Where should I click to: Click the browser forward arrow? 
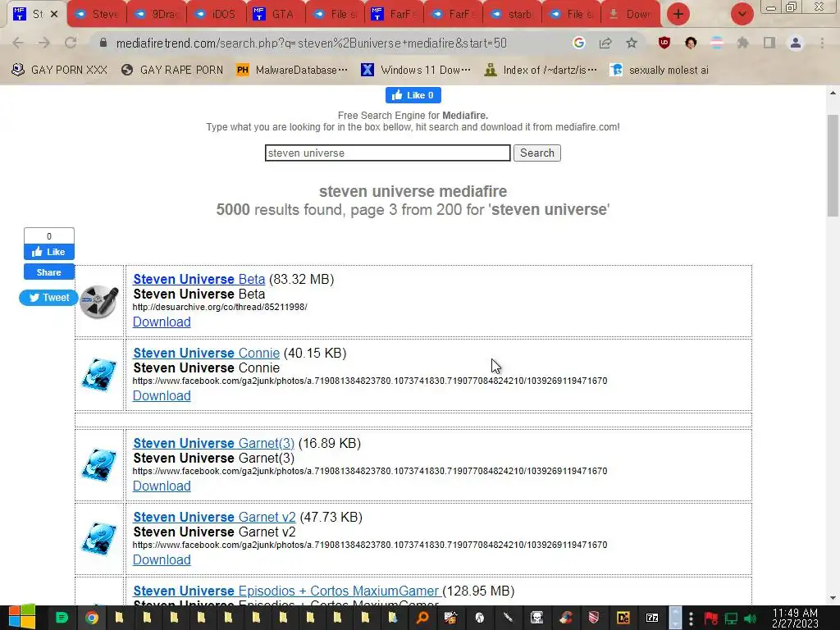click(44, 43)
